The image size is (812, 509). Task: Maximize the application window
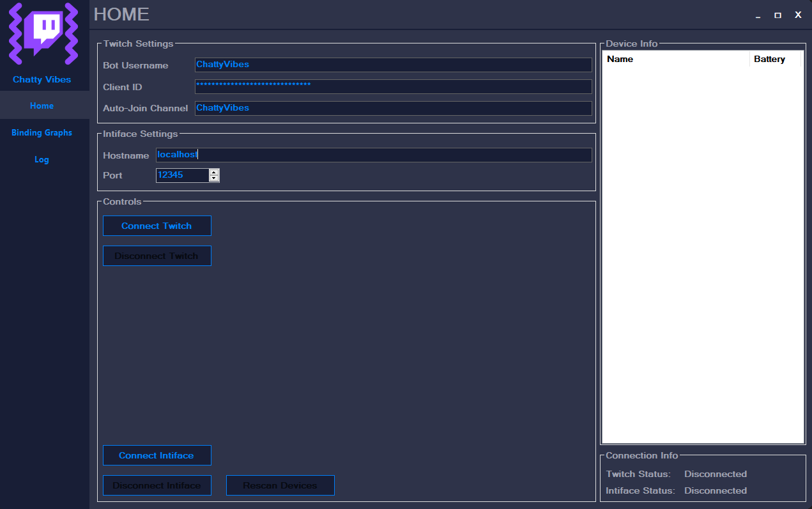pyautogui.click(x=778, y=15)
